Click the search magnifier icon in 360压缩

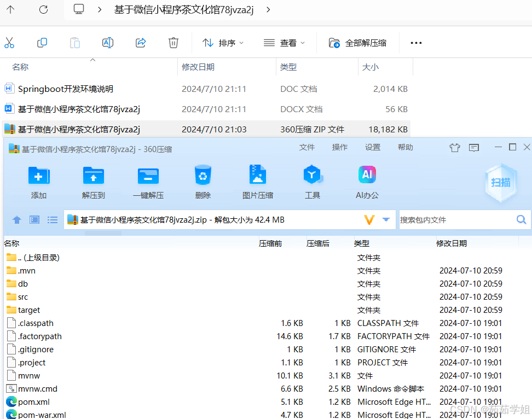point(521,220)
